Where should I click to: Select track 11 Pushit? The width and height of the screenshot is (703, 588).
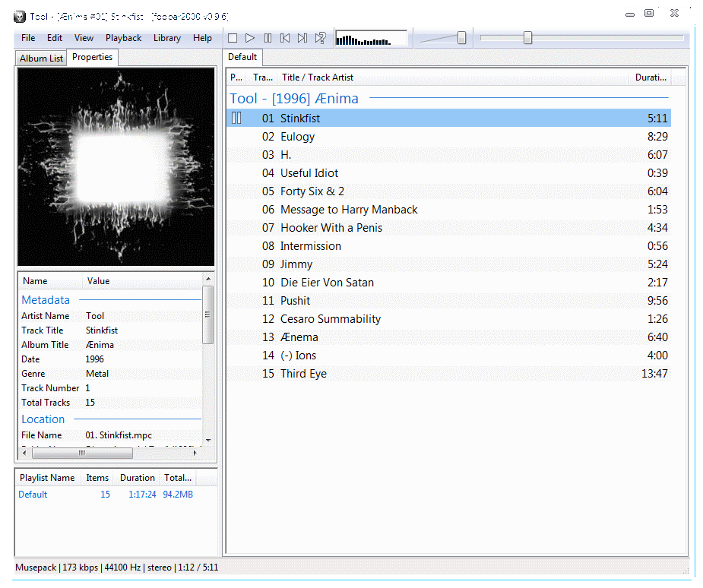[x=448, y=301]
